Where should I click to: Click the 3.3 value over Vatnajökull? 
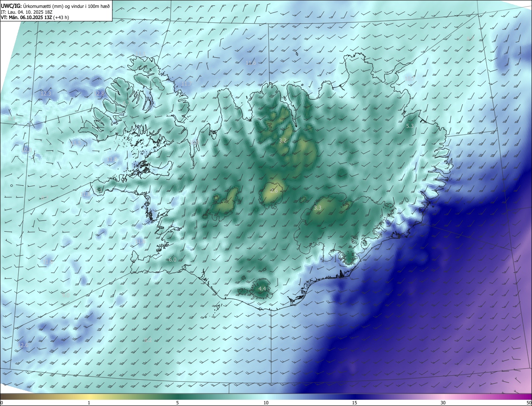(318, 208)
